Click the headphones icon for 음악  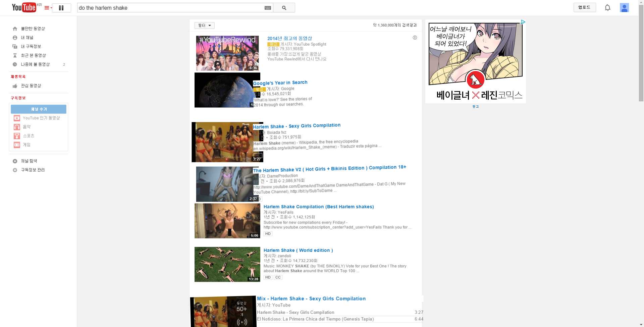click(x=17, y=127)
